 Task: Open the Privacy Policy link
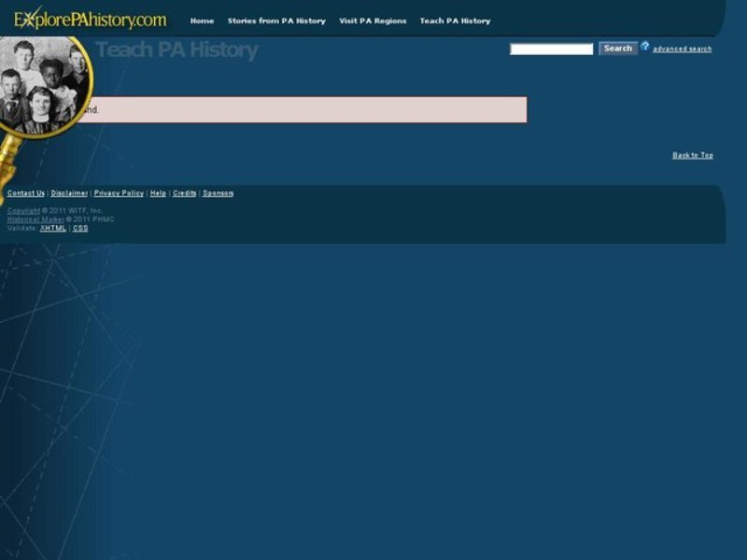pyautogui.click(x=119, y=193)
